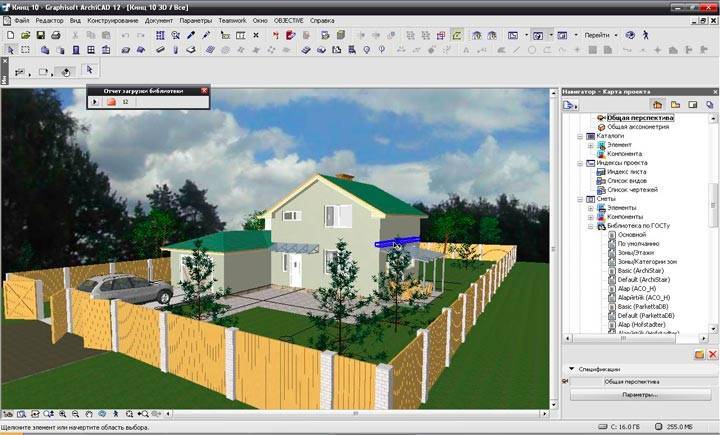Click the 3D view vertical scrollbar down arrow
720x435 pixels.
click(x=553, y=405)
